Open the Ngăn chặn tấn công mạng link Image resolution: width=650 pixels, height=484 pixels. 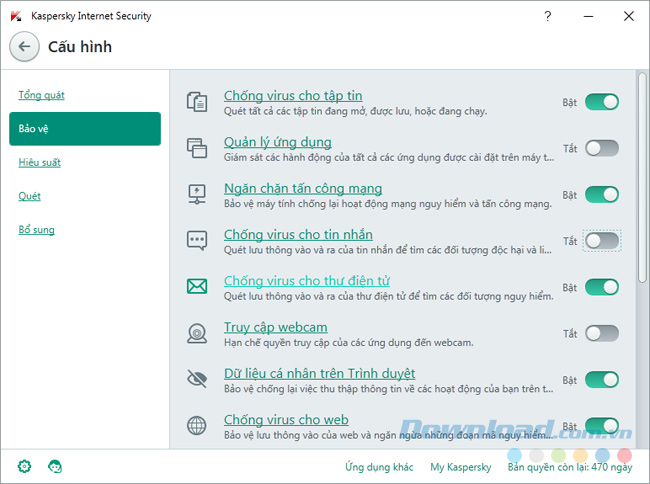pyautogui.click(x=302, y=188)
